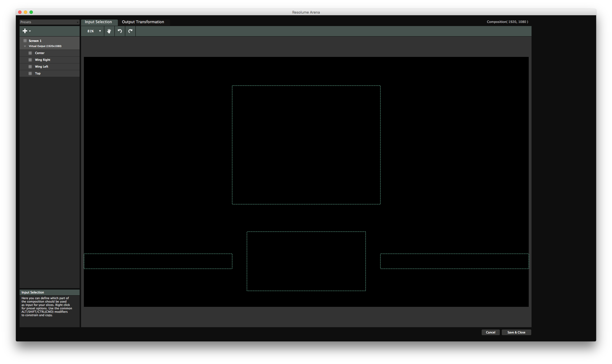
Task: Switch to the Input Selection tab
Action: point(98,22)
